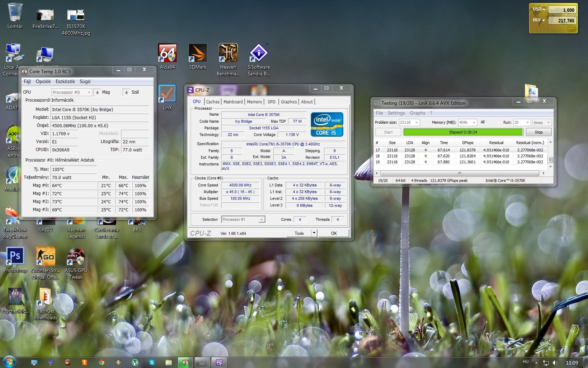This screenshot has width=588, height=368.
Task: Click the 11:09 clock in the taskbar
Action: (572, 362)
